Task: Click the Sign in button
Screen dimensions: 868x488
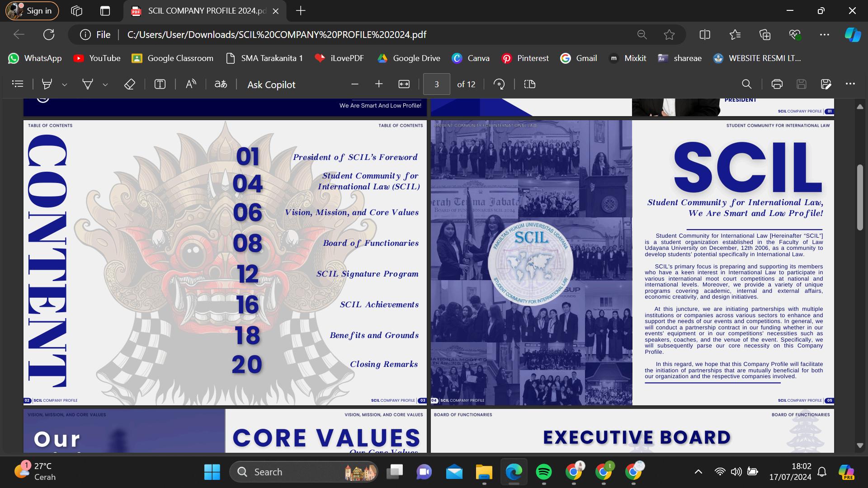Action: (x=32, y=11)
